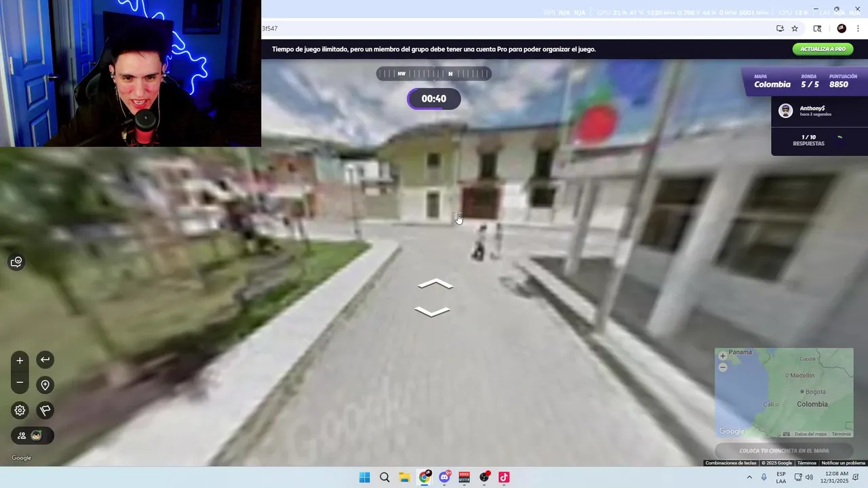The width and height of the screenshot is (868, 488).
Task: Set a checkpoint with the pin icon
Action: (x=45, y=385)
